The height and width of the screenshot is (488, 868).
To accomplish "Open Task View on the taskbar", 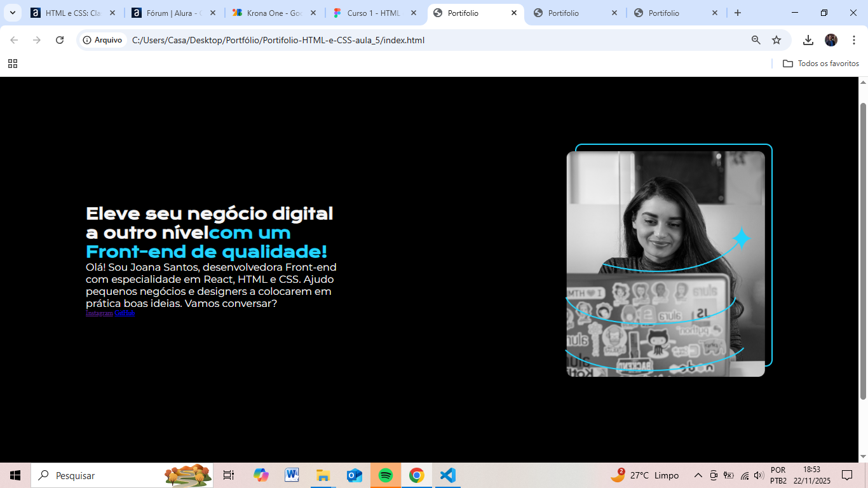I will [229, 475].
